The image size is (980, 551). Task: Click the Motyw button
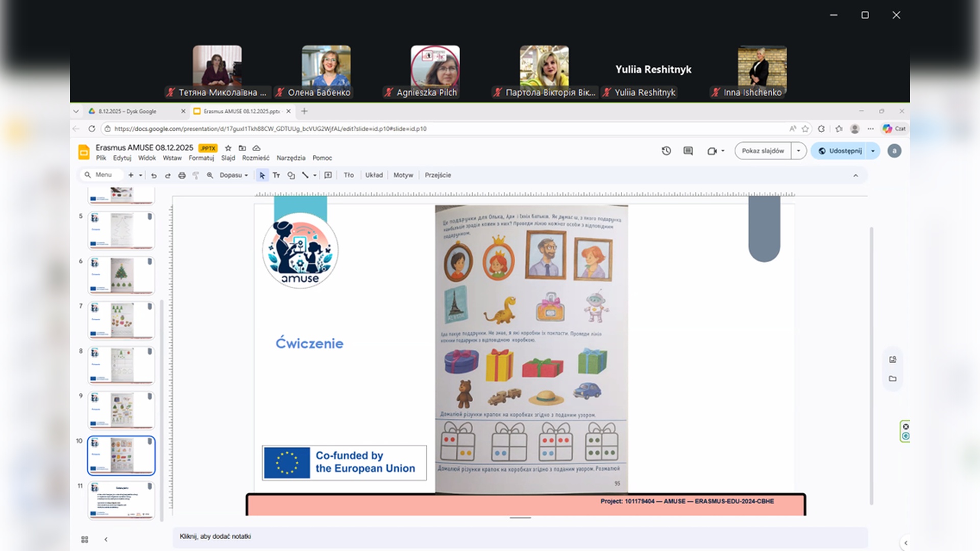pos(403,176)
